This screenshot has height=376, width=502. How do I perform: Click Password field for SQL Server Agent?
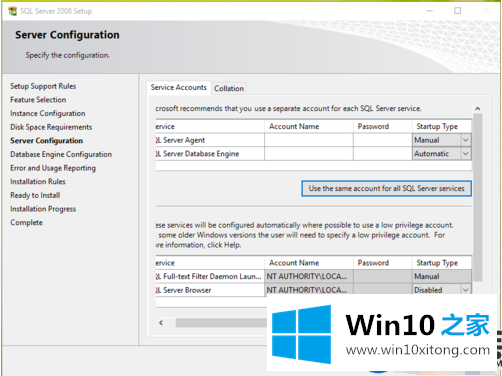383,140
